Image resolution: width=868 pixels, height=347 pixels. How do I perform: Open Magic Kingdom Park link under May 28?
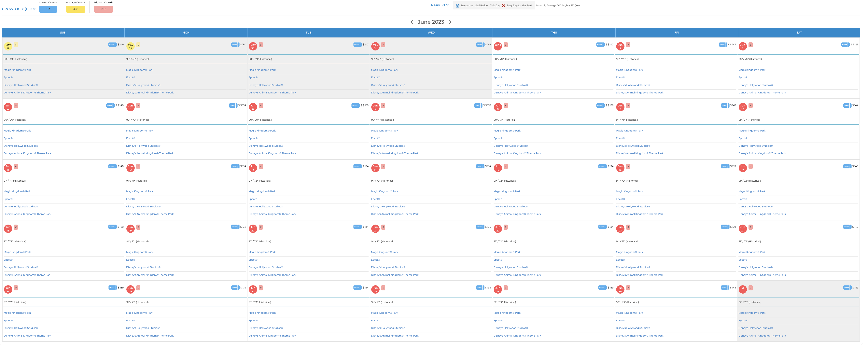point(17,70)
